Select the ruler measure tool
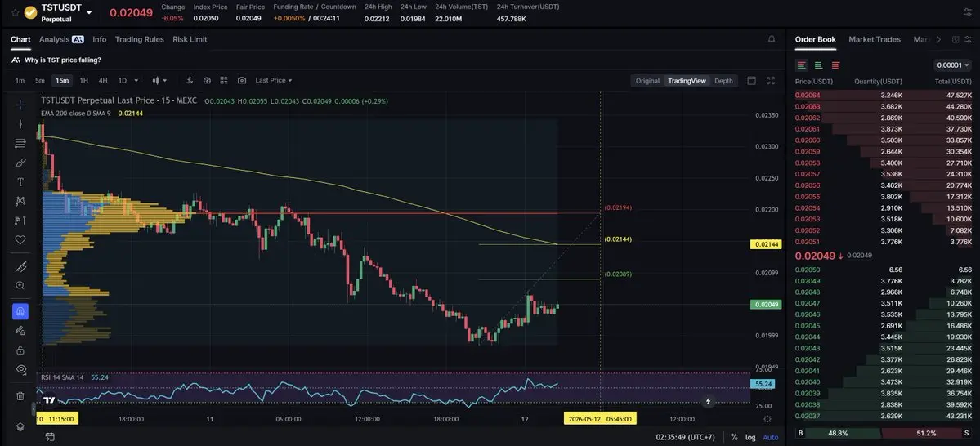Screen dimensions: 980x446 20,267
